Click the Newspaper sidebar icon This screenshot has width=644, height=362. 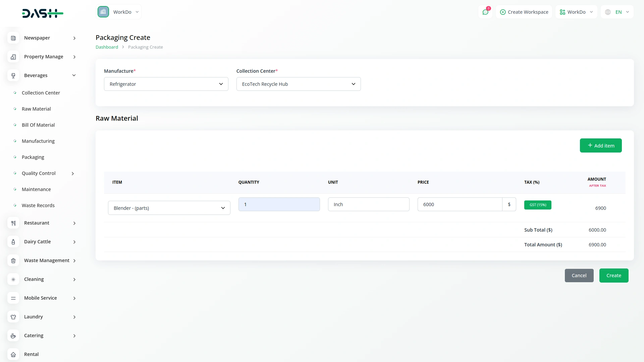[13, 38]
